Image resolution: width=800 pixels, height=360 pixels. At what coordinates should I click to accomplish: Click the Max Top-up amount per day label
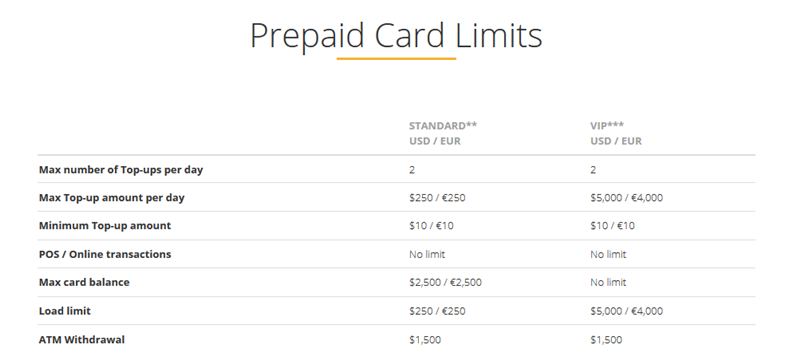point(112,197)
